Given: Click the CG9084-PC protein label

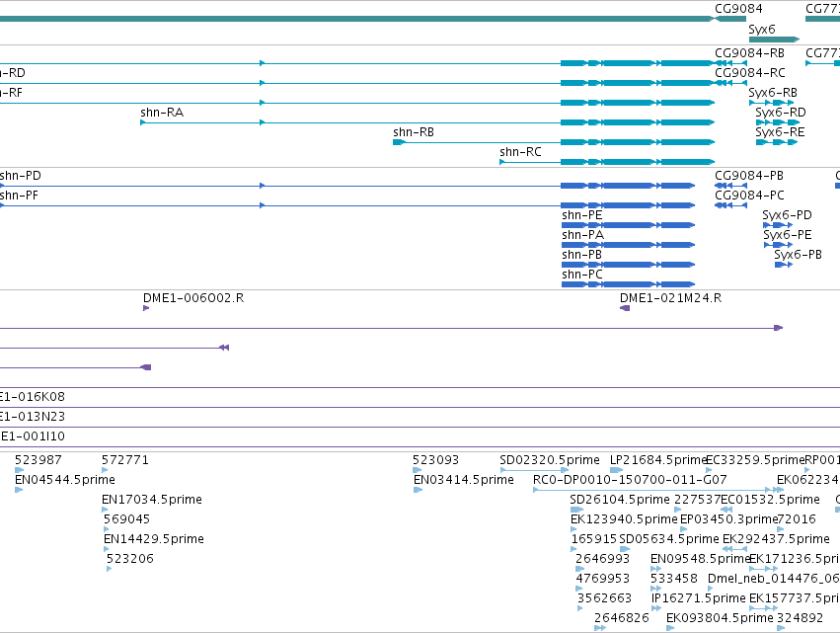Looking at the screenshot, I should (749, 196).
